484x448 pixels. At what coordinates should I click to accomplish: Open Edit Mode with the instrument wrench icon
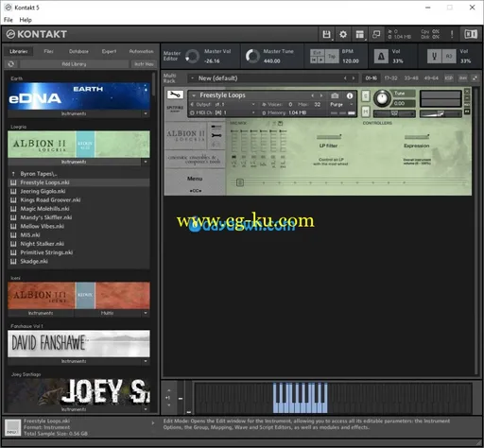point(175,95)
